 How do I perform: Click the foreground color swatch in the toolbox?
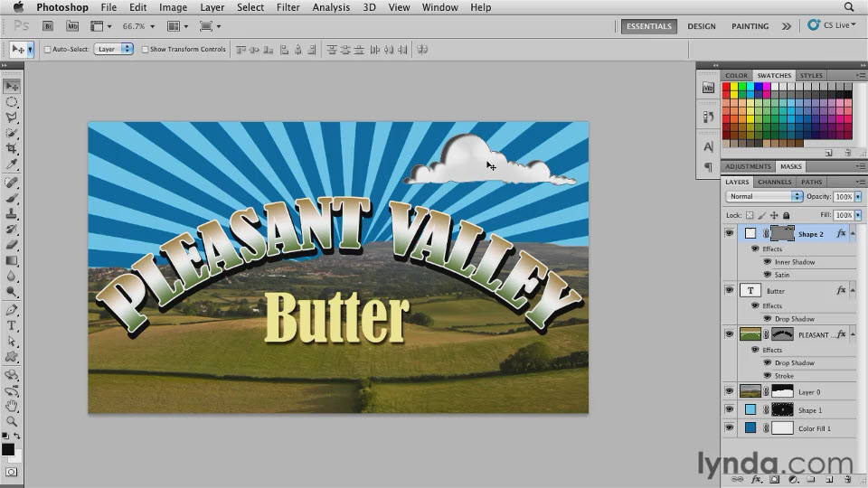[8, 449]
